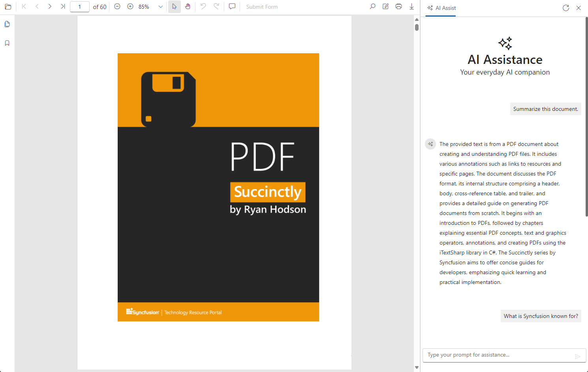Go to first page
This screenshot has width=588, height=372.
[x=24, y=7]
